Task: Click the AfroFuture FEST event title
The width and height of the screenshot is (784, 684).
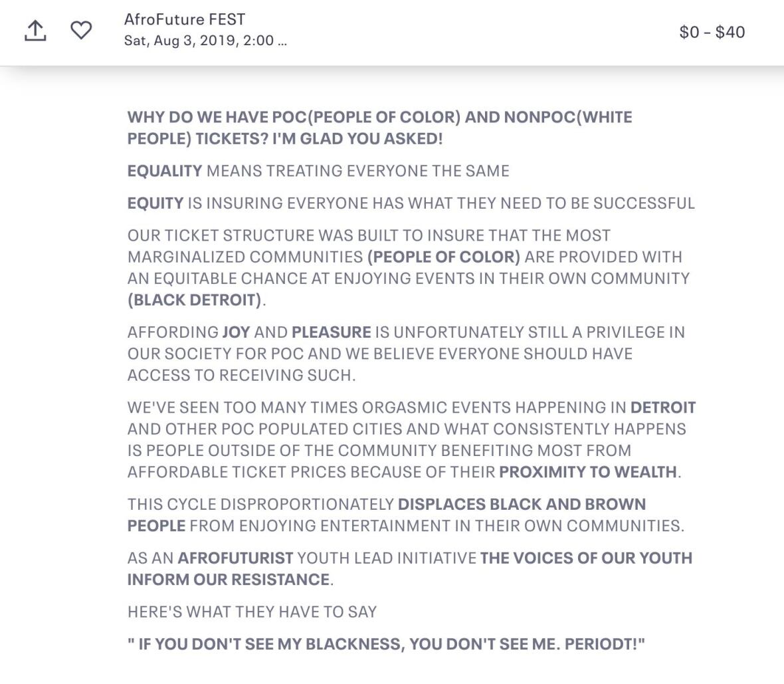Action: pyautogui.click(x=184, y=19)
